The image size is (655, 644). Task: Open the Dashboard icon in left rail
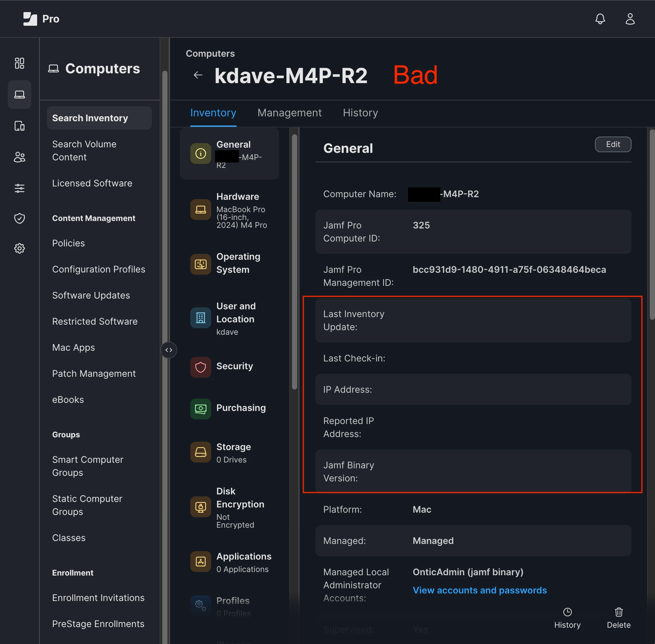pyautogui.click(x=20, y=63)
